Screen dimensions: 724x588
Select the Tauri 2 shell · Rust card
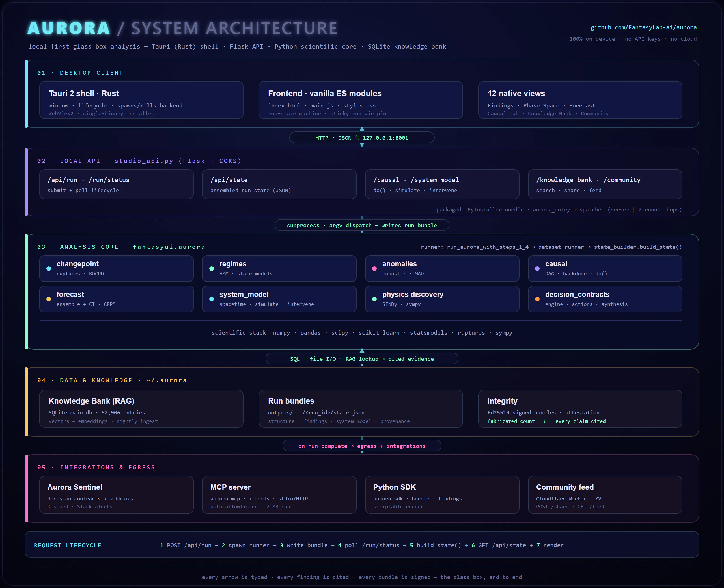pyautogui.click(x=141, y=100)
